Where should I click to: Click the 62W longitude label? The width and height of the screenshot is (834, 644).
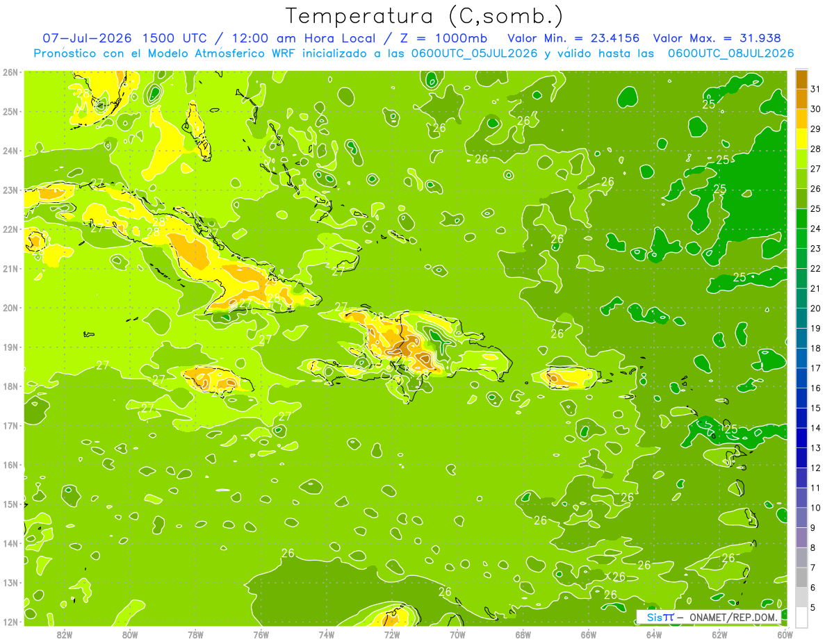719,634
